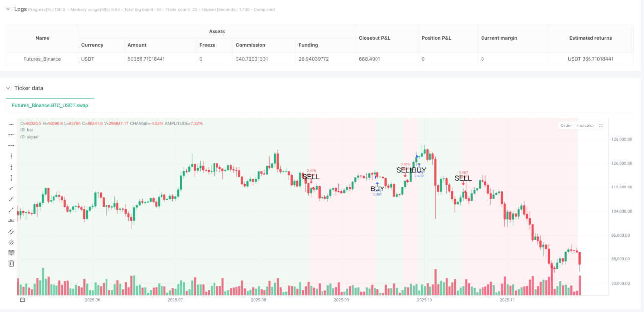Click the BUY signal marker labeled 0.481
Image resolution: width=644 pixels, height=312 pixels.
click(x=377, y=188)
